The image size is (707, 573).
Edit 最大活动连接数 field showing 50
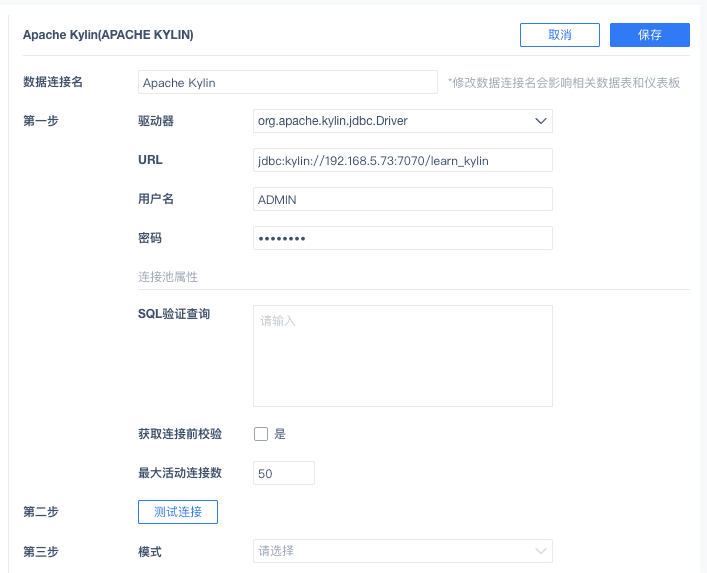click(x=284, y=473)
